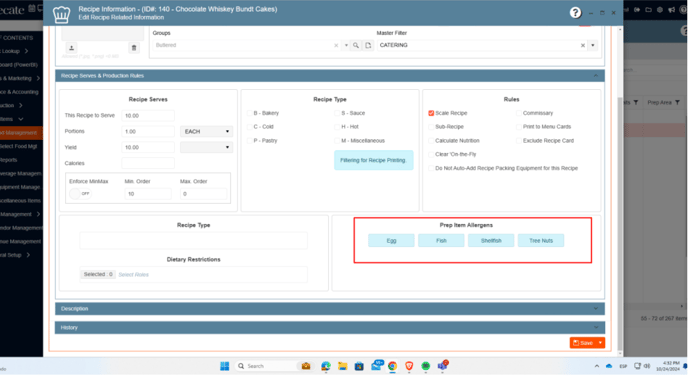688x379 pixels.
Task: Check Do Not Auto-Add Recipe Packing Equipment
Action: (431, 168)
